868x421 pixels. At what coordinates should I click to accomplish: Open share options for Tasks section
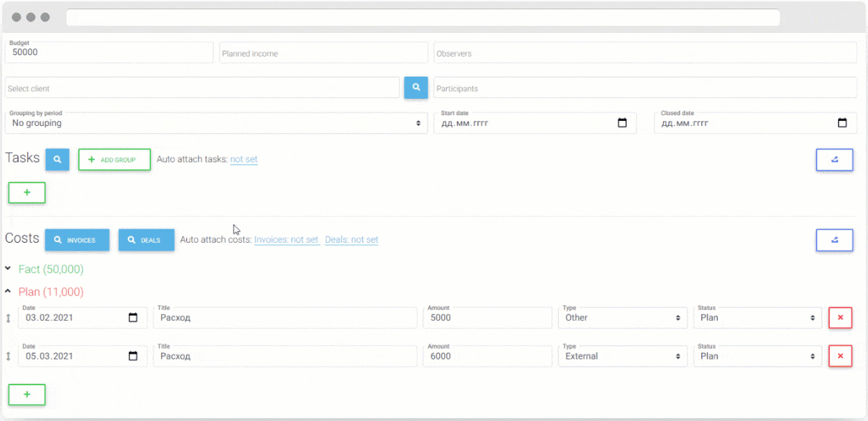[x=834, y=160]
